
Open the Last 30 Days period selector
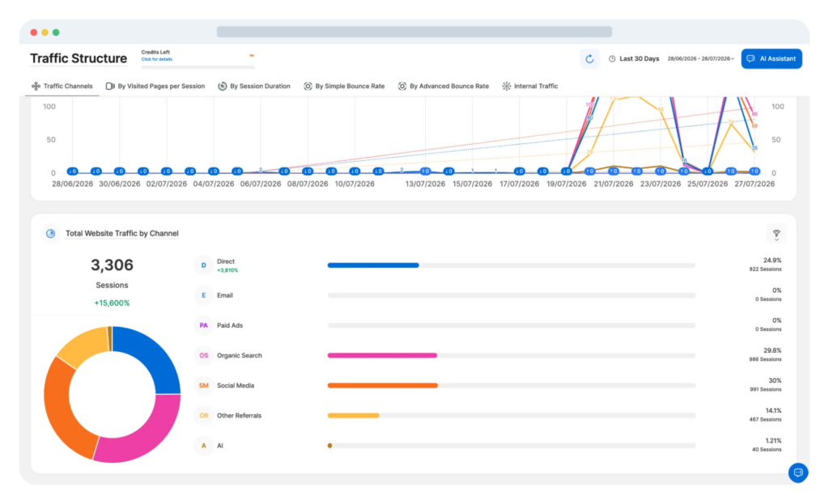(x=634, y=58)
